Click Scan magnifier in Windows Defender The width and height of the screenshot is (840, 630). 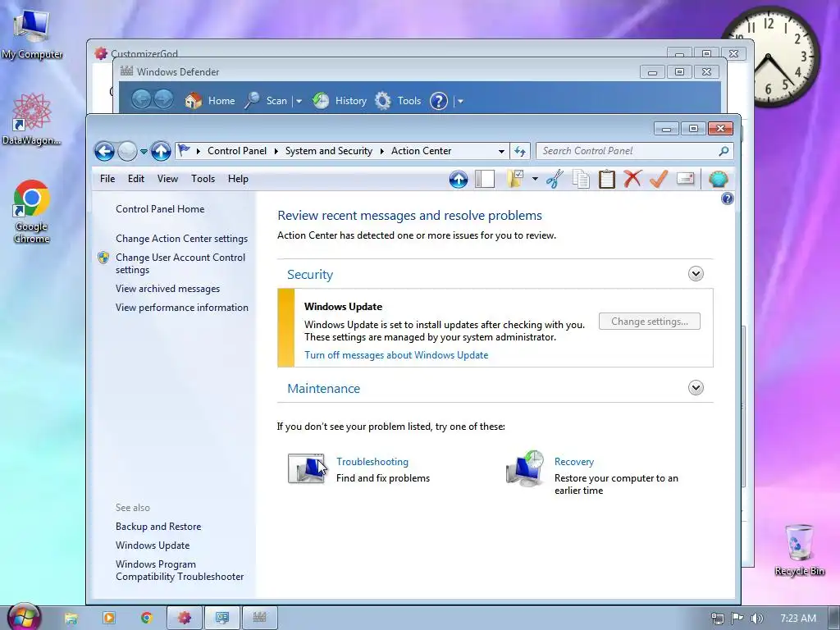(x=252, y=100)
